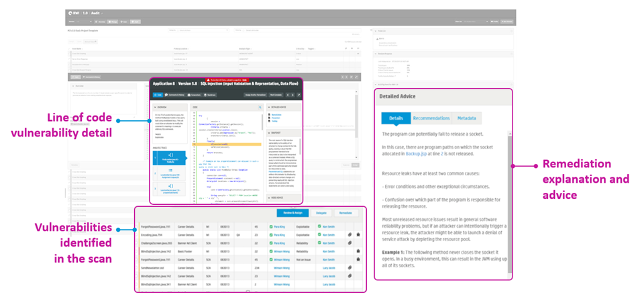Open paperclip on SendNewsletter.old row
This screenshot has height=303, width=644.
[x=350, y=267]
